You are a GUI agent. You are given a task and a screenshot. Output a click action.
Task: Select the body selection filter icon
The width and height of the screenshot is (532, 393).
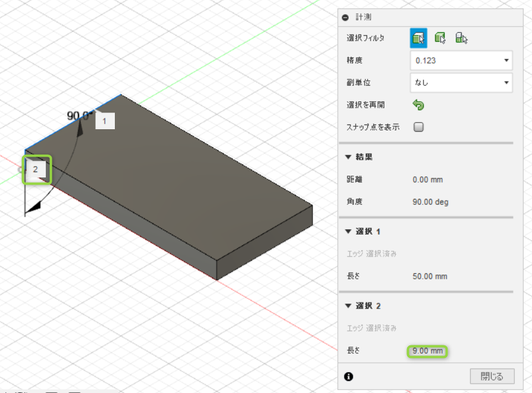point(440,38)
